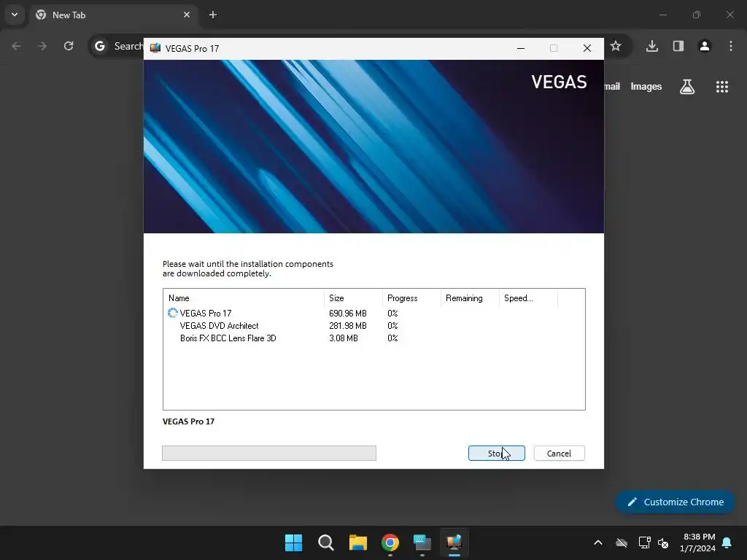Click the download progress bar
The image size is (747, 560).
click(269, 454)
